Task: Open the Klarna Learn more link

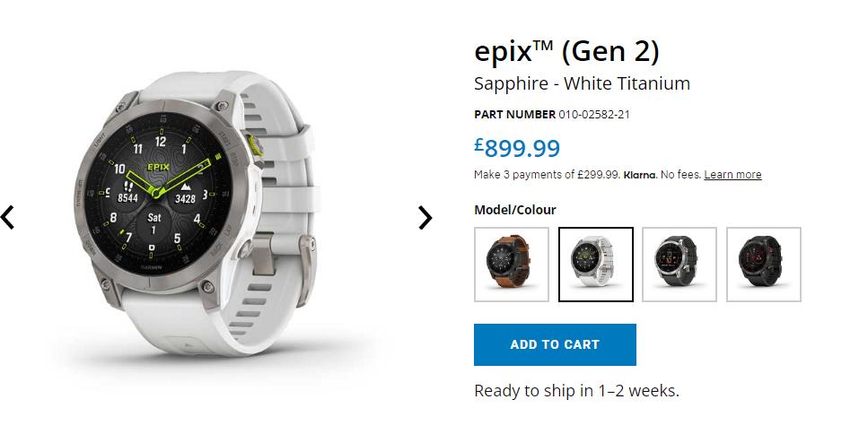Action: click(732, 175)
